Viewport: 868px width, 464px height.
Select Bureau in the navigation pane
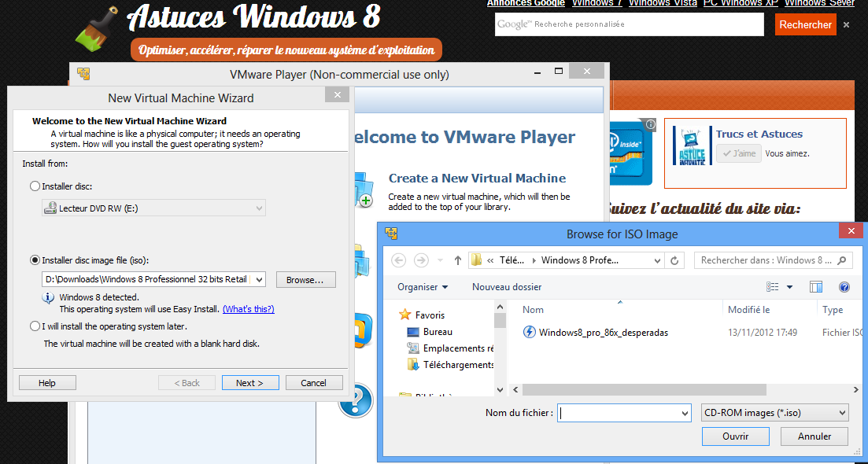tap(438, 332)
